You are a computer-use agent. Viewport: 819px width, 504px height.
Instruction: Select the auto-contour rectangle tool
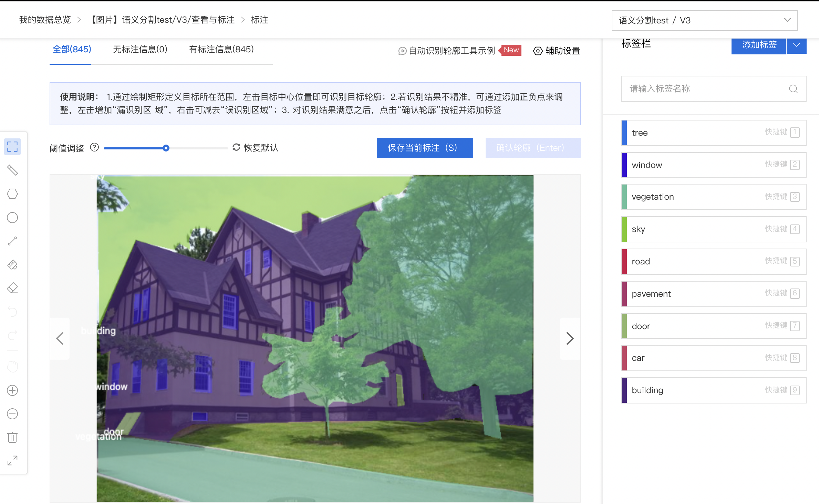pyautogui.click(x=12, y=147)
